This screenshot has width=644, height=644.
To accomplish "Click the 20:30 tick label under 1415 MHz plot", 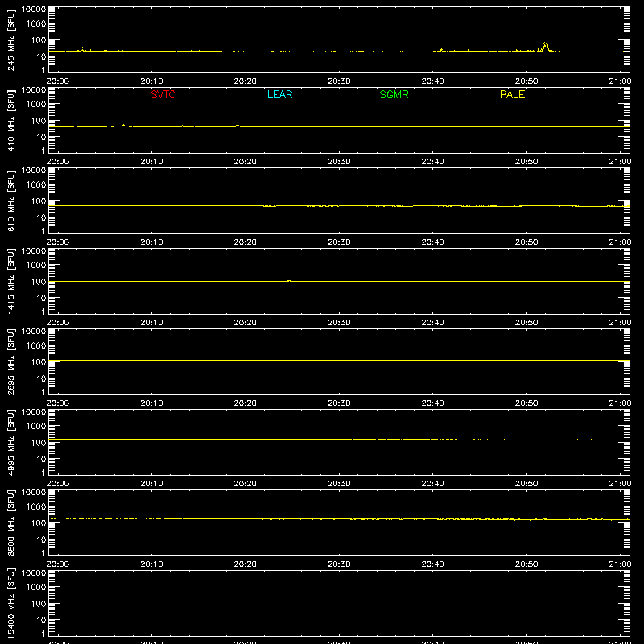I will point(339,323).
